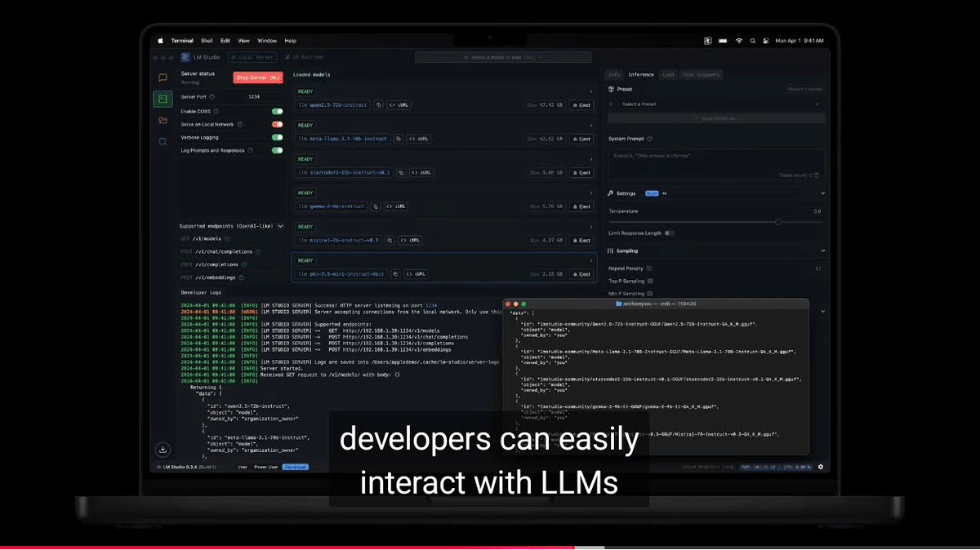The width and height of the screenshot is (980, 550).
Task: Click info icon next to System Prompt
Action: (650, 139)
